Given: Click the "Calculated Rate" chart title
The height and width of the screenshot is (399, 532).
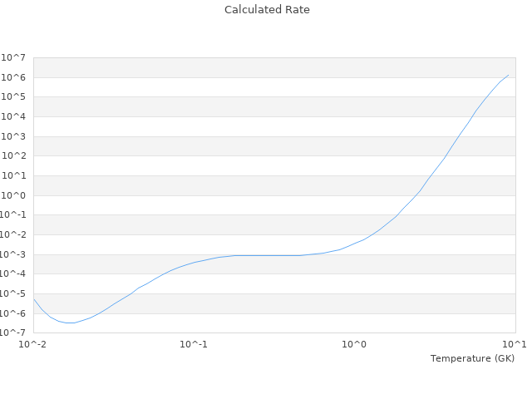Looking at the screenshot, I should pyautogui.click(x=267, y=10).
